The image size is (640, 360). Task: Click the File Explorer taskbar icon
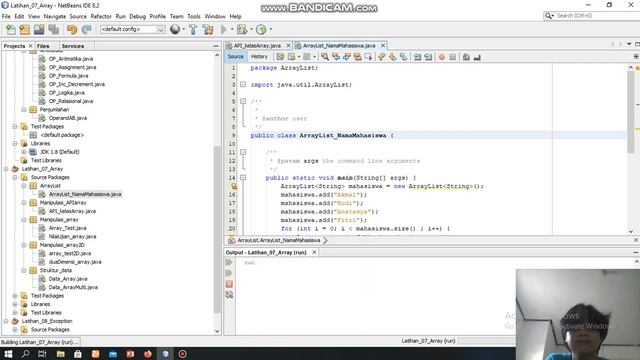click(x=60, y=354)
